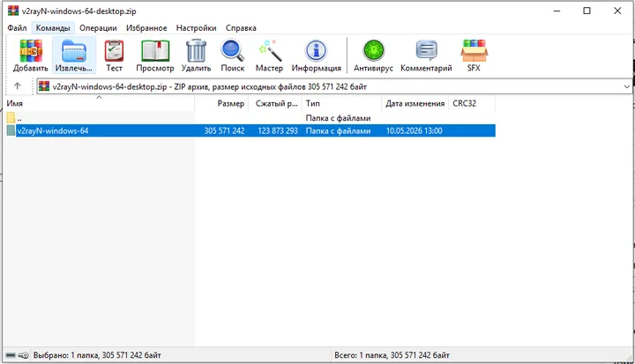Click the Выбрано: 1 папка status text
This screenshot has width=635, height=364.
97,355
